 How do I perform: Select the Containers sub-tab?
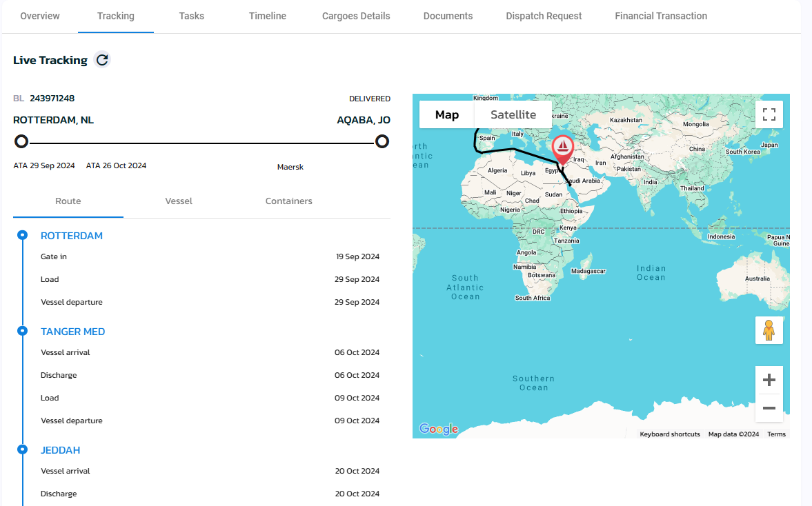288,201
